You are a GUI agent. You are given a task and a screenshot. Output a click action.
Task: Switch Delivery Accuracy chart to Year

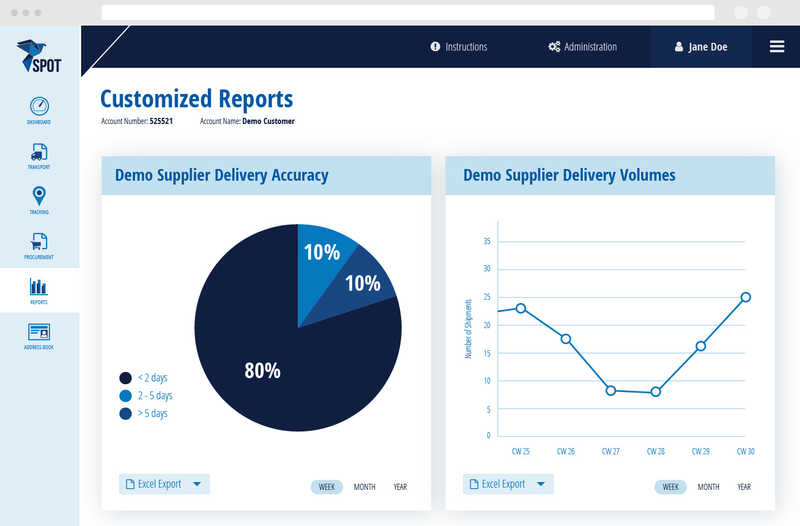click(x=400, y=487)
